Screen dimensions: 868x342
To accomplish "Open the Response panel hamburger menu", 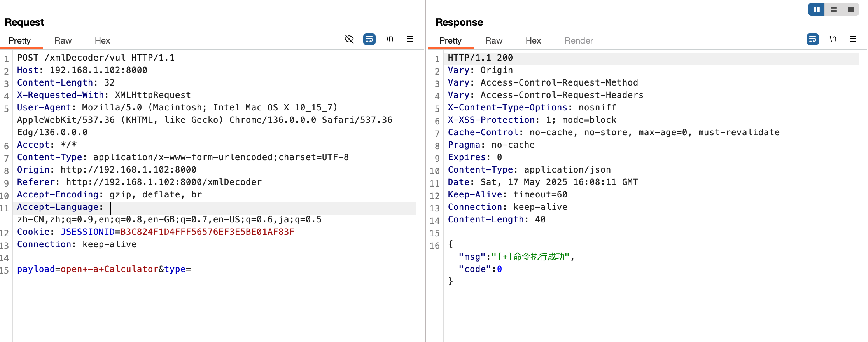I will coord(853,39).
